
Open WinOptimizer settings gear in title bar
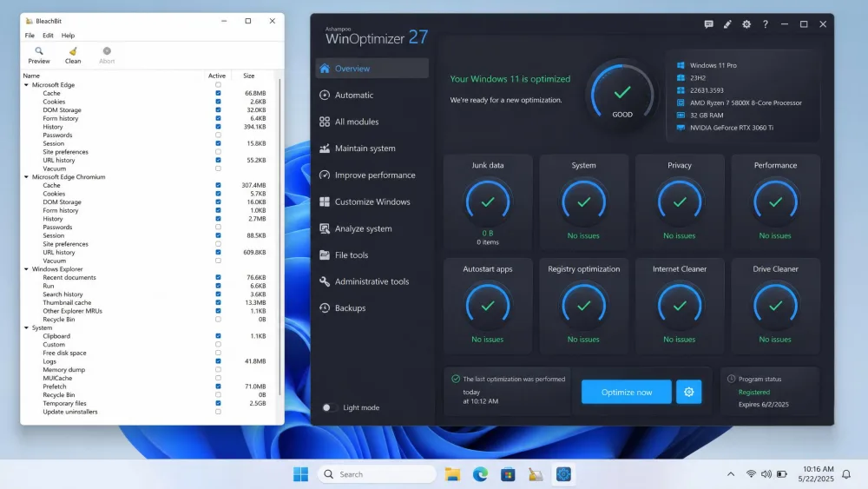[x=746, y=24]
